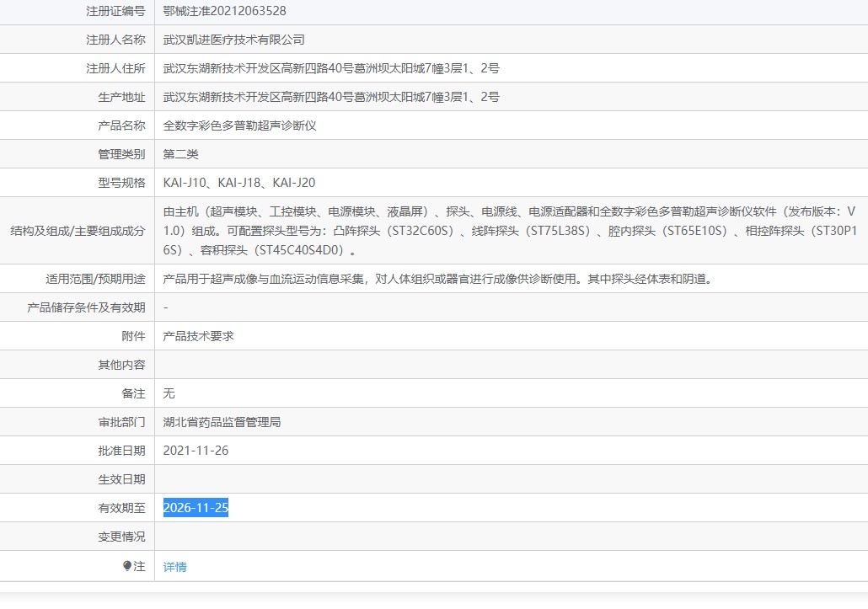
Task: Click the 结构及组成/主要组成成分 label
Action: point(78,231)
